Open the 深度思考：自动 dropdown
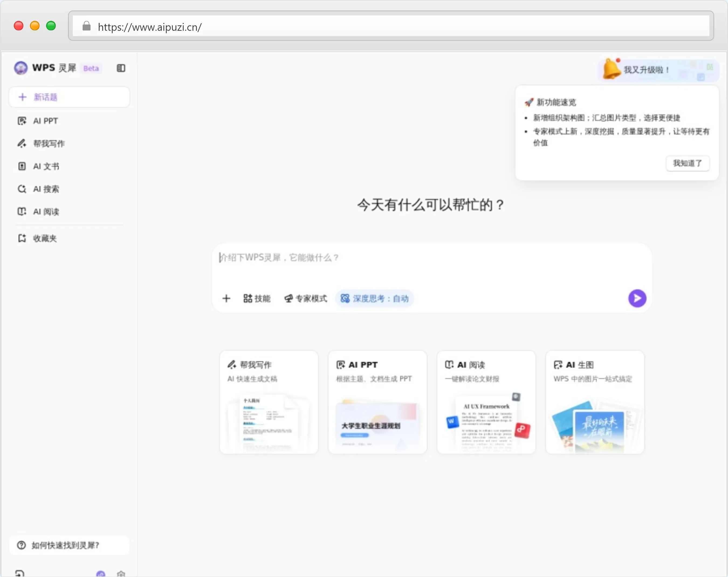The height and width of the screenshot is (577, 728). point(375,298)
